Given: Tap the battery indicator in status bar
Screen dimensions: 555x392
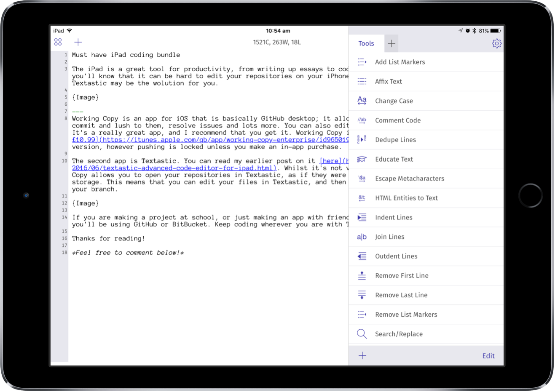Looking at the screenshot, I should (496, 31).
